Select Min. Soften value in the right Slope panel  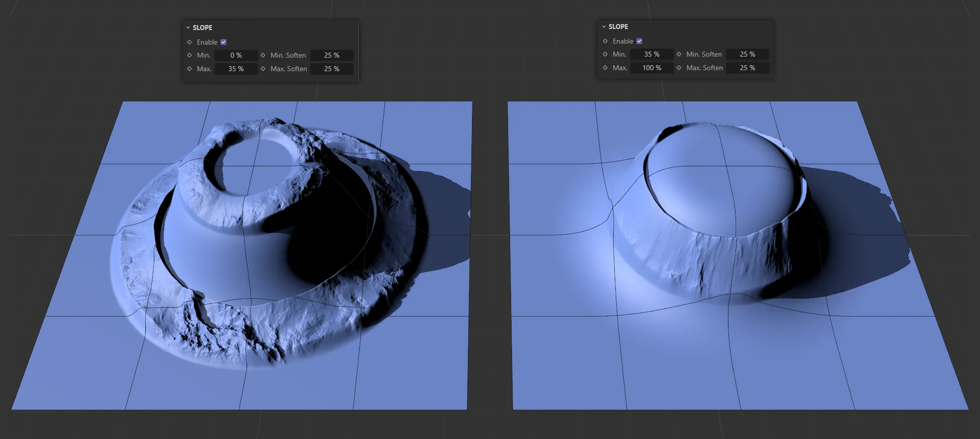(747, 54)
